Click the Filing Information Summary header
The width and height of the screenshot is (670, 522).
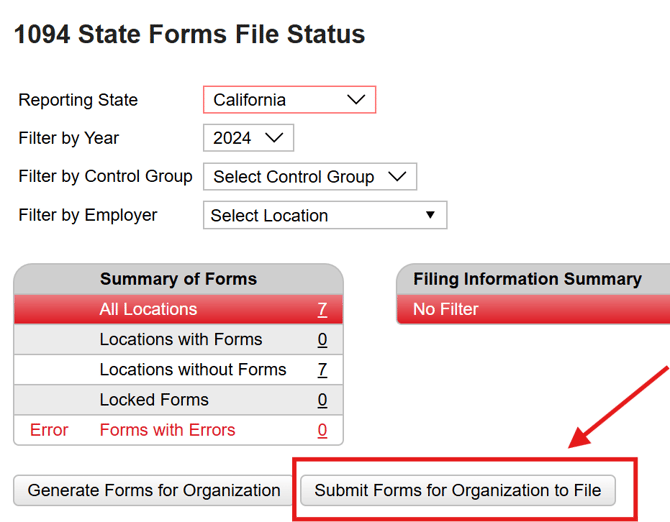pyautogui.click(x=527, y=279)
